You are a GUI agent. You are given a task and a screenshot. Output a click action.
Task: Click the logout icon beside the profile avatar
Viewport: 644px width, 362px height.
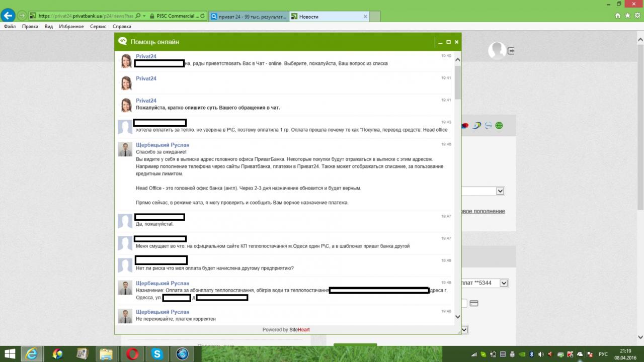pos(511,51)
